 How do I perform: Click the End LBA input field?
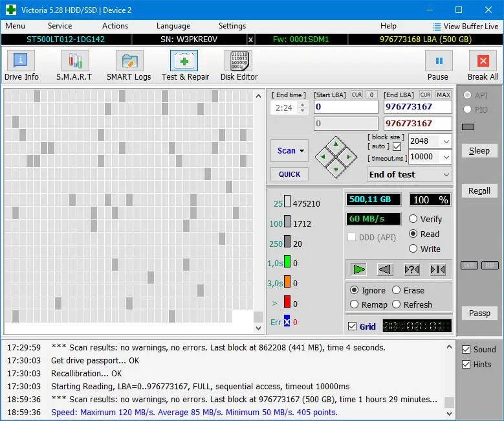(x=417, y=107)
